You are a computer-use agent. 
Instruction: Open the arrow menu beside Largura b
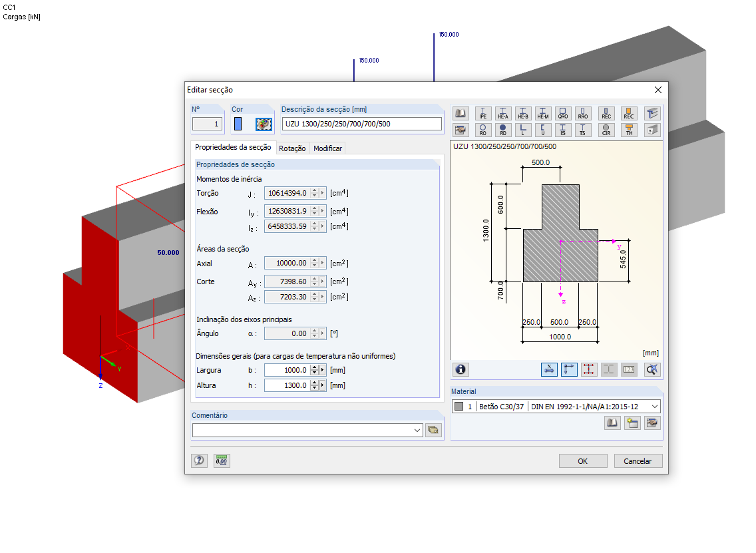point(323,370)
